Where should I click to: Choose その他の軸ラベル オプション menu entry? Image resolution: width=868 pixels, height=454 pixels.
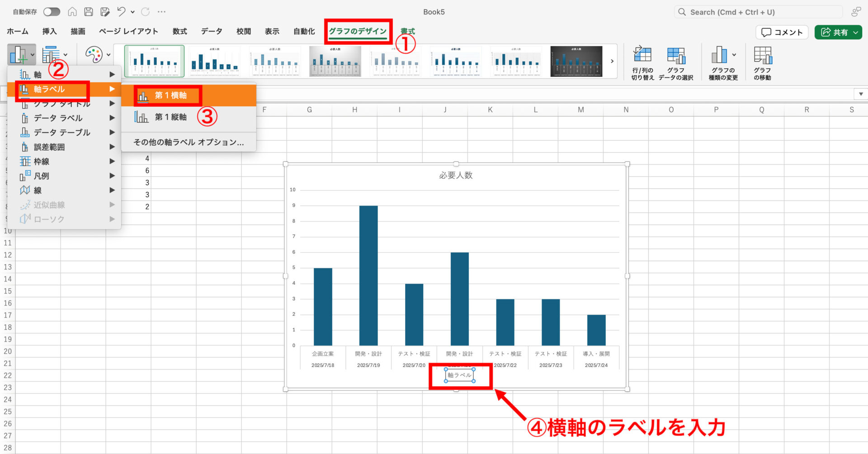point(189,142)
